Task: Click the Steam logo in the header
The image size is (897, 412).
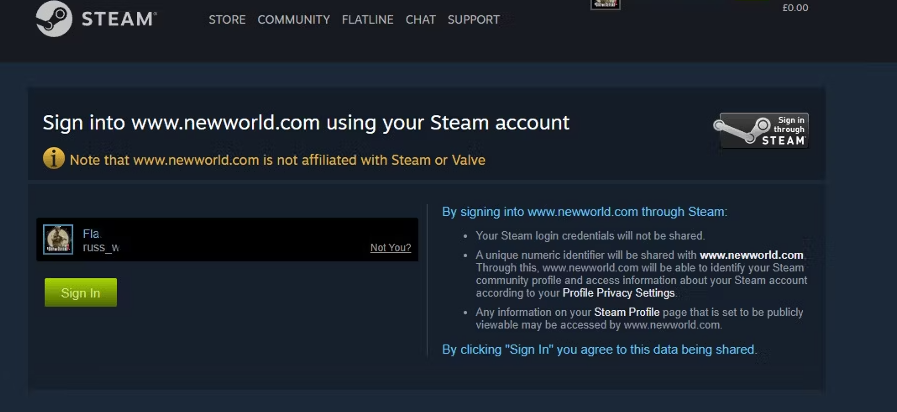Action: click(54, 18)
